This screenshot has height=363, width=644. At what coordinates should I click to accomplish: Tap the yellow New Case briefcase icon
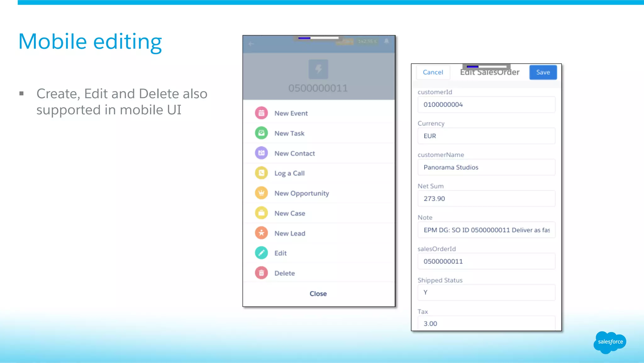tap(261, 213)
